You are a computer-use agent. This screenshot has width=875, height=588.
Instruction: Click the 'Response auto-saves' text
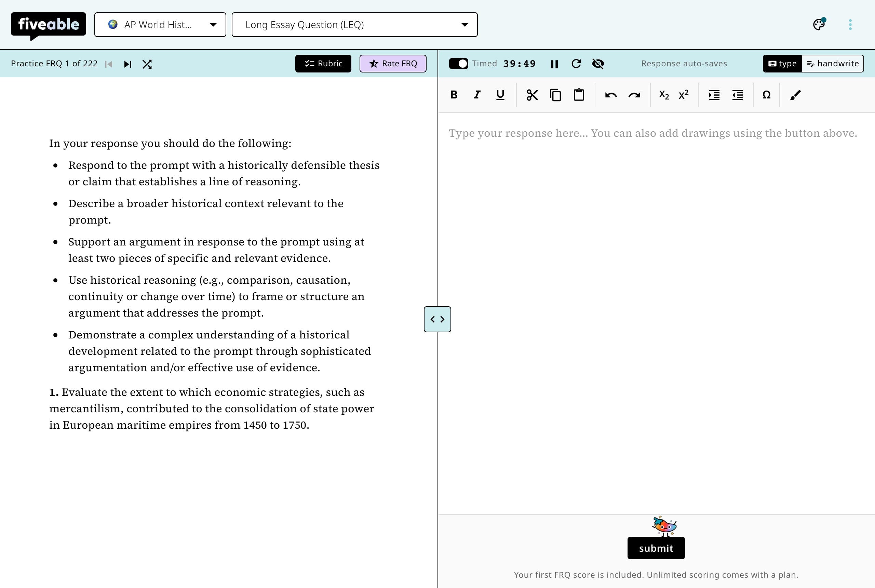(x=684, y=63)
